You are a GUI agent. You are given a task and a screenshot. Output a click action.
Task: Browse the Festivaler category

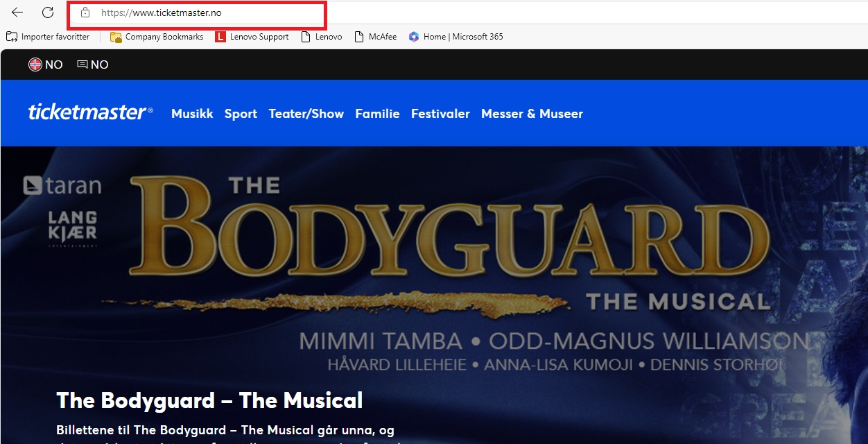tap(440, 114)
